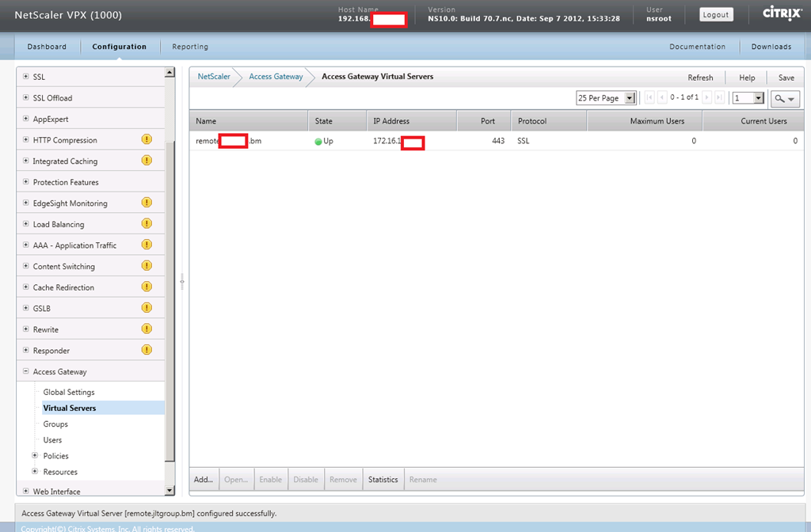The width and height of the screenshot is (811, 532).
Task: Switch to the Dashboard tab
Action: tap(47, 47)
